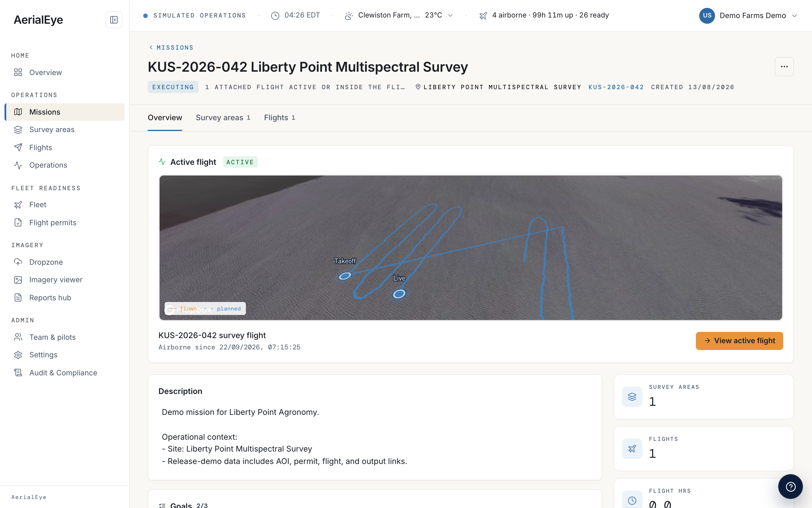Click the Operations pulse icon
Image resolution: width=812 pixels, height=508 pixels.
18,165
